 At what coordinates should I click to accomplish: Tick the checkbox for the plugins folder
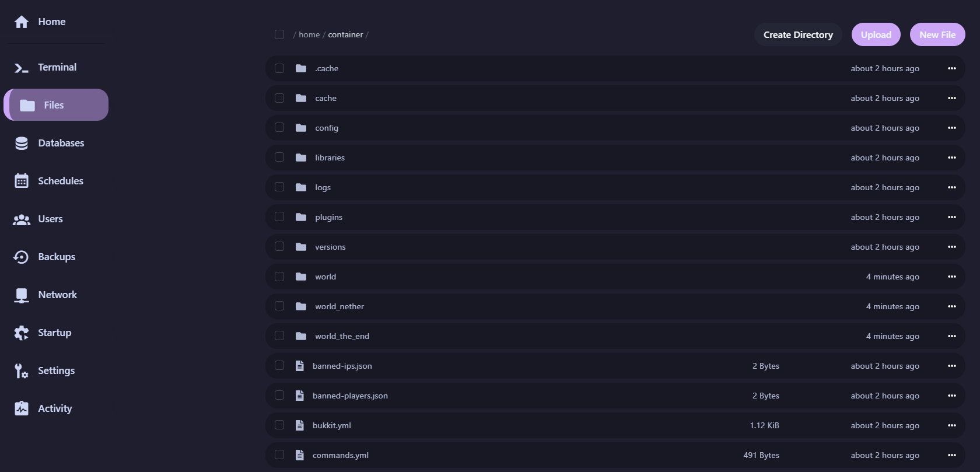point(279,217)
